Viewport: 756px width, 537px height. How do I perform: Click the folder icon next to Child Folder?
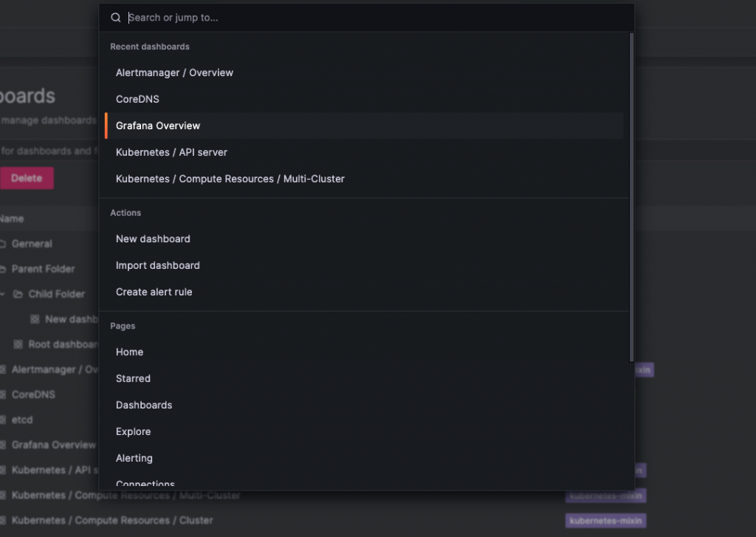pos(18,294)
